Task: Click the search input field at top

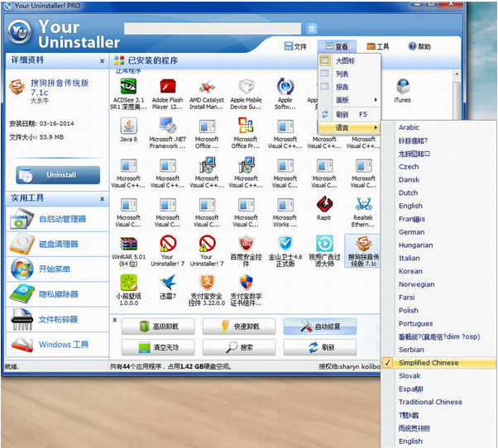Action: 213,28
